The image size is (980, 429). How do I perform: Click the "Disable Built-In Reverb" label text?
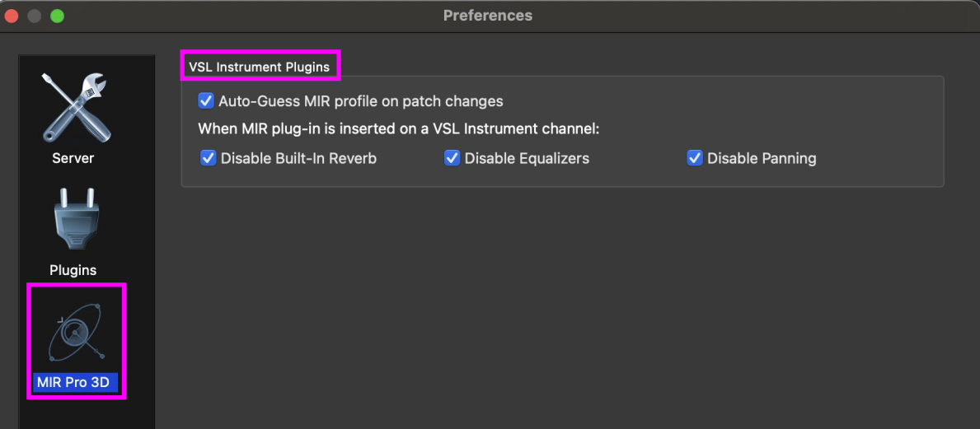click(298, 158)
